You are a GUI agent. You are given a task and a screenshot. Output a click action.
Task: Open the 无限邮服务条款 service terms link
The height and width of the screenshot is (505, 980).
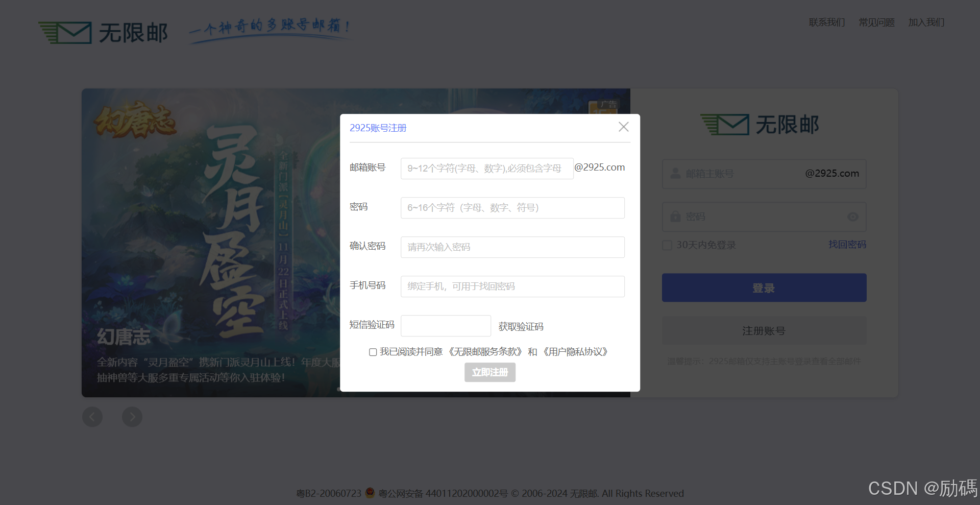[x=486, y=352]
